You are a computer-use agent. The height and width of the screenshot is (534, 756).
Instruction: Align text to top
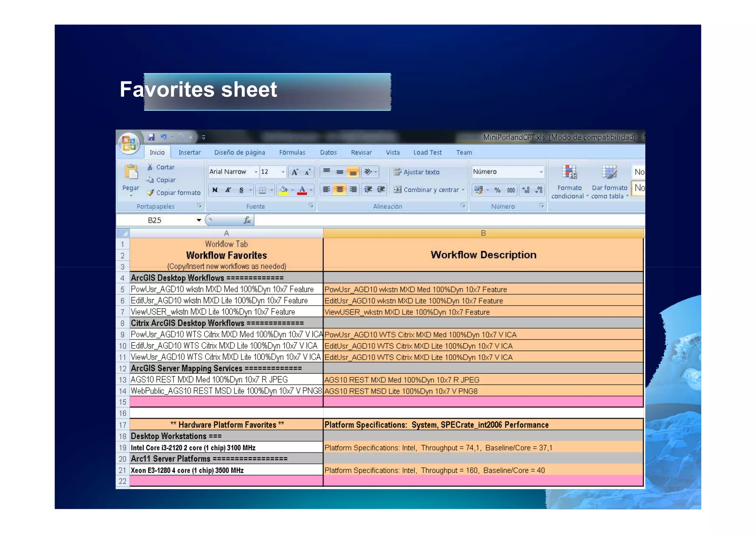click(x=327, y=172)
